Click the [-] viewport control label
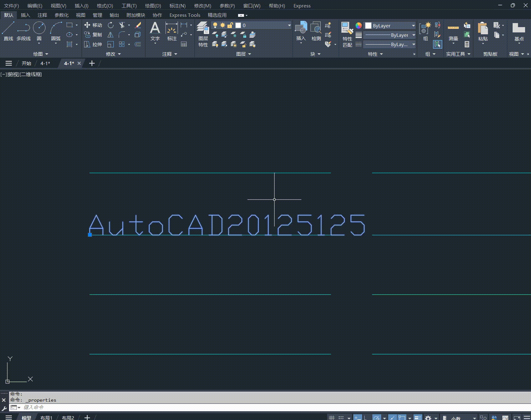Screen dimensions: 531x420 tap(3, 74)
